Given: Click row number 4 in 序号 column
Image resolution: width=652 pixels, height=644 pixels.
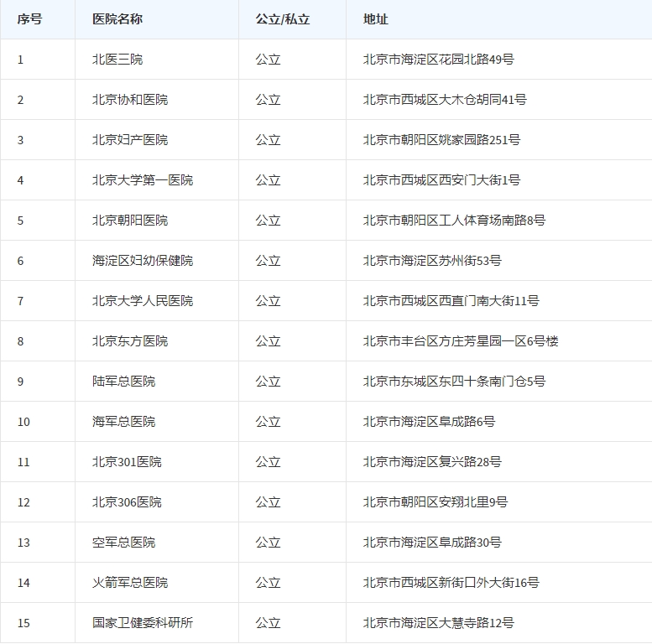Looking at the screenshot, I should point(20,180).
